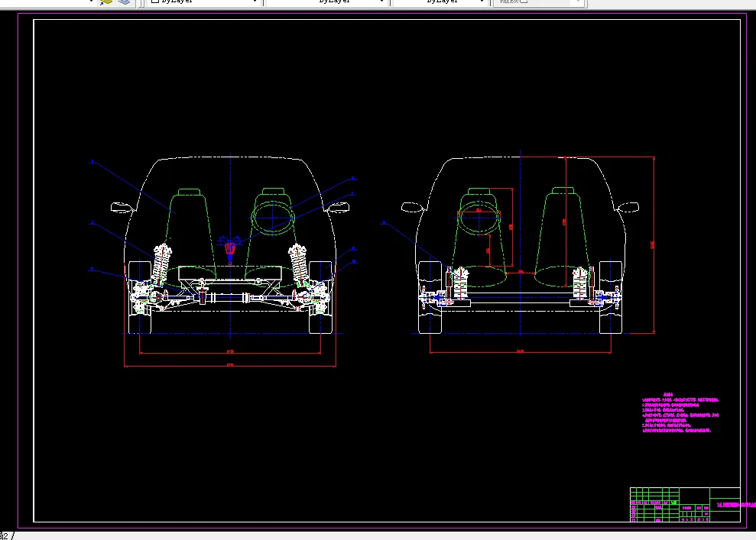
Task: Select the track width dimension under rear view
Action: pos(521,352)
